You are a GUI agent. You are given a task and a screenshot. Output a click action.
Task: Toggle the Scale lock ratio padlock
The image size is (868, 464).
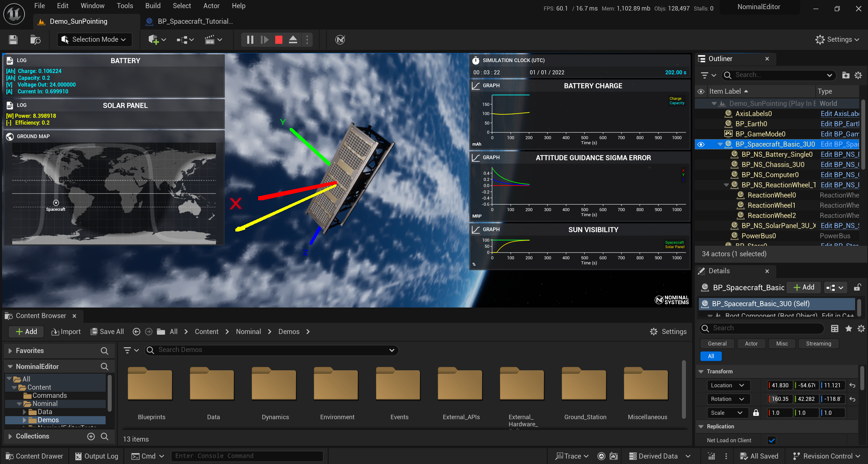(756, 413)
